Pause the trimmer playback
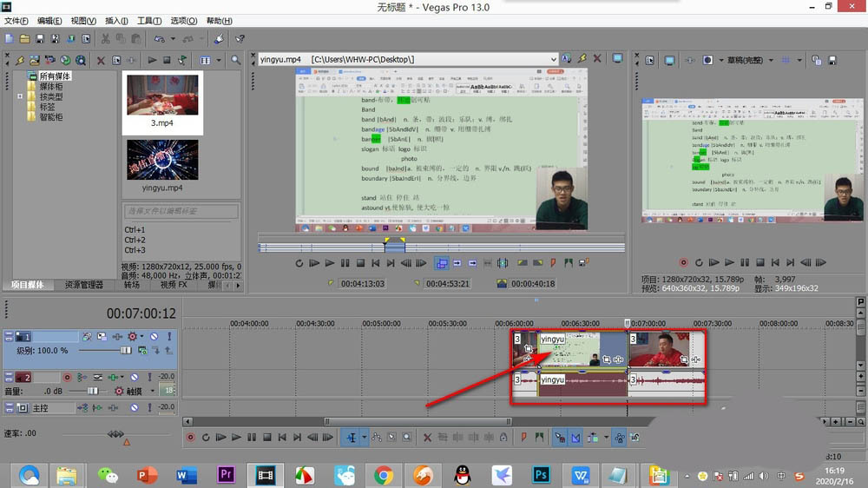Viewport: 868px width, 488px height. click(345, 263)
